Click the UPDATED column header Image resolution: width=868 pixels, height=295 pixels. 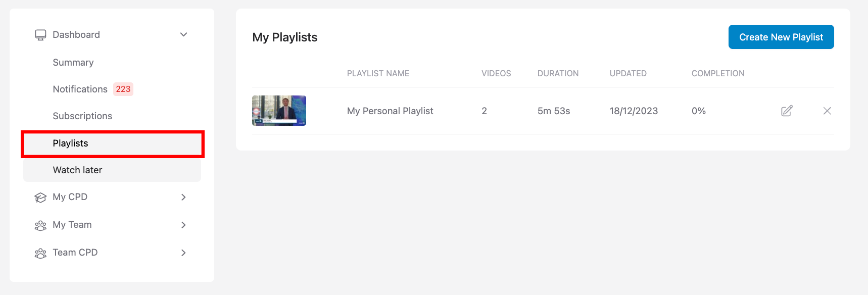click(x=628, y=73)
